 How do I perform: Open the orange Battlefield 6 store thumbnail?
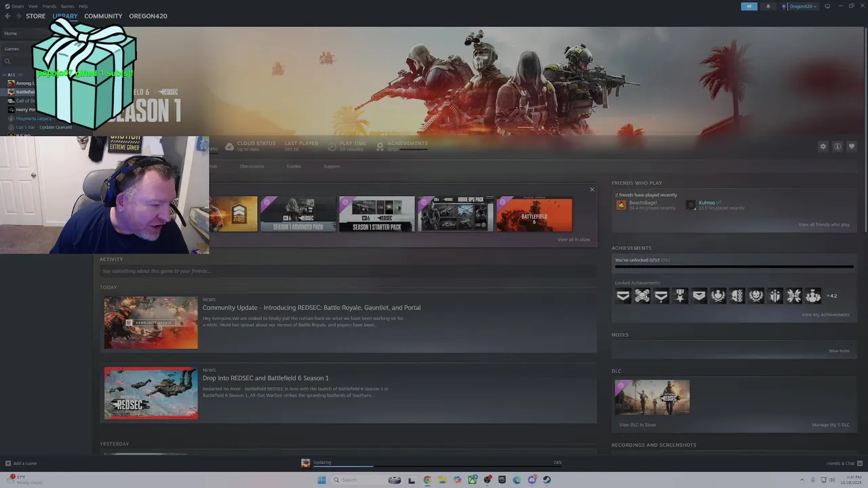pos(534,214)
